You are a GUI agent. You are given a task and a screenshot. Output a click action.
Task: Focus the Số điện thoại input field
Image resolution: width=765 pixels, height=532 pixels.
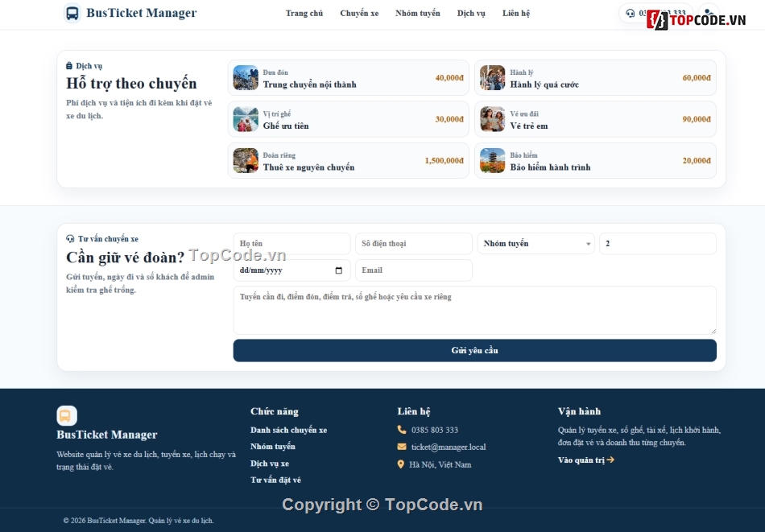click(x=414, y=243)
